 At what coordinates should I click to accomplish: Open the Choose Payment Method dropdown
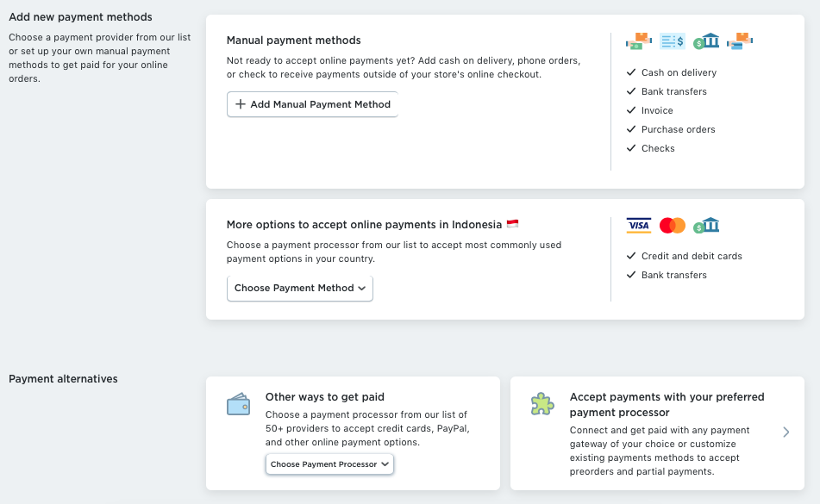click(300, 288)
